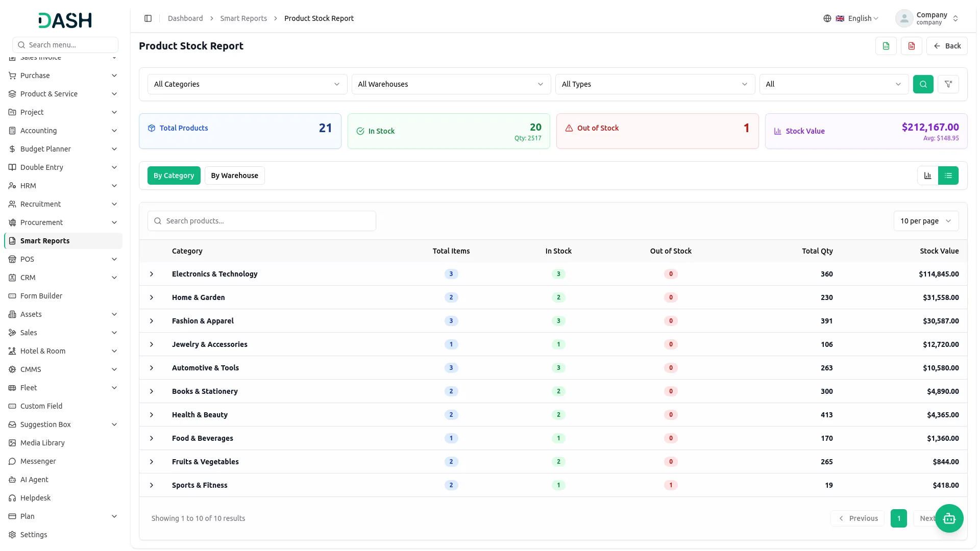This screenshot has width=980, height=551.
Task: Click the Search menu field
Action: (x=65, y=45)
